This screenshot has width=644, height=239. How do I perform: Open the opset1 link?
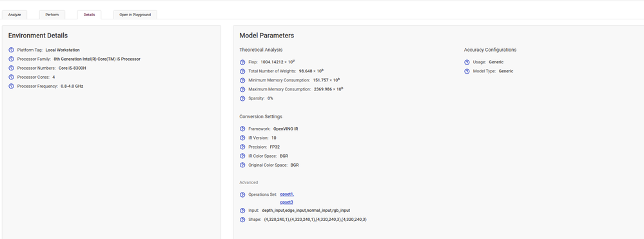(287, 194)
